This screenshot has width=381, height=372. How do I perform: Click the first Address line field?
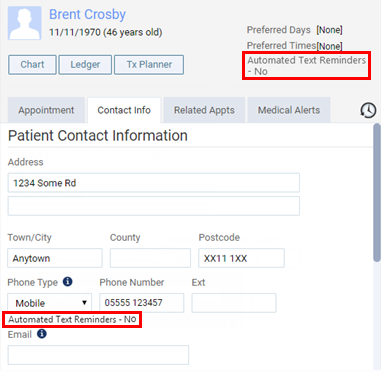tap(154, 183)
